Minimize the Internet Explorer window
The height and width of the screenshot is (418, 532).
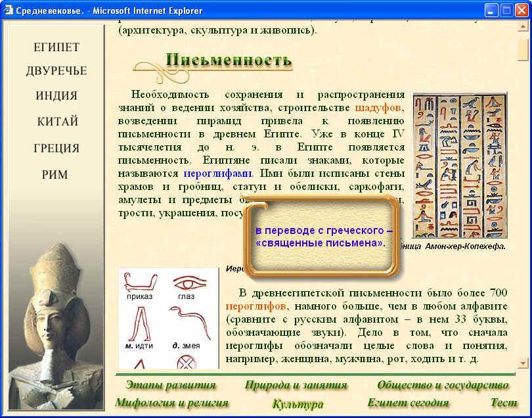click(x=491, y=11)
